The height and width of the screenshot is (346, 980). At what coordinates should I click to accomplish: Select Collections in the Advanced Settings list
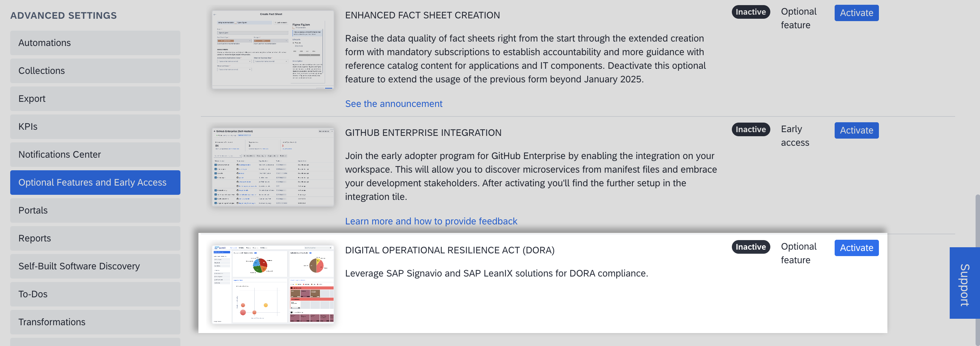tap(95, 71)
